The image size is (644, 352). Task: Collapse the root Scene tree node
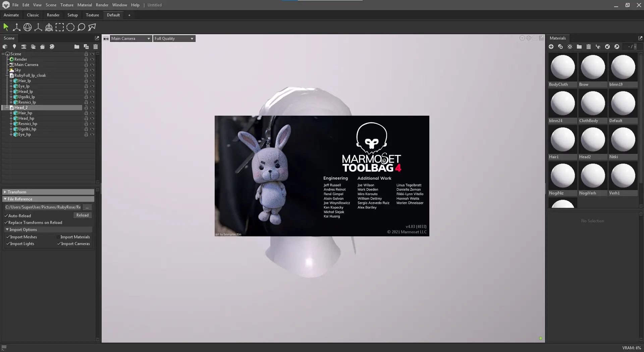[x=3, y=54]
